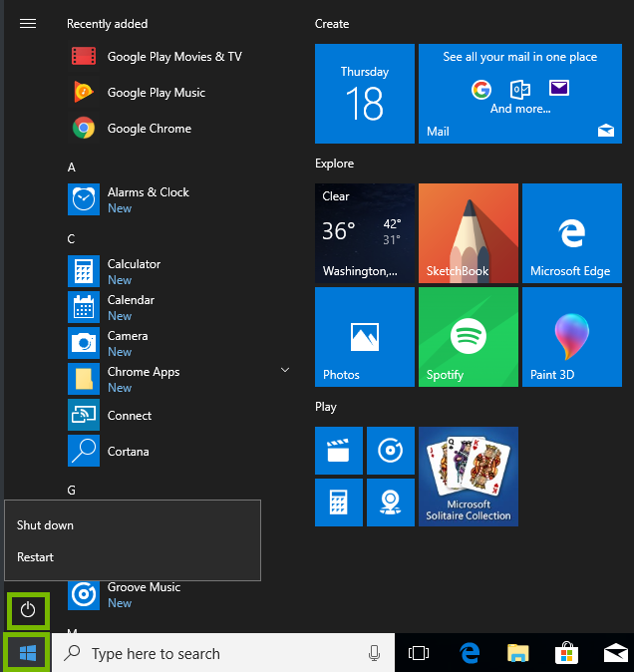Click the microphone icon in search box
The image size is (634, 672).
374,653
